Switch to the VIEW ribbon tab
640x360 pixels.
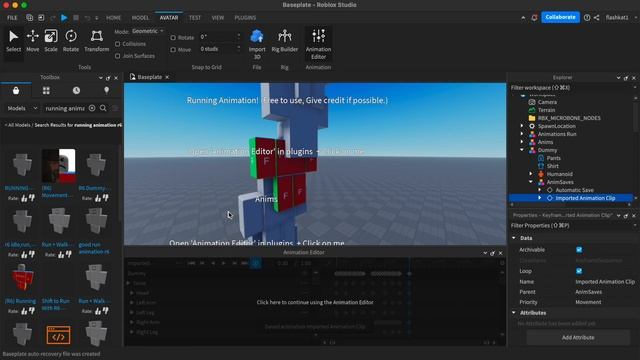pyautogui.click(x=218, y=18)
